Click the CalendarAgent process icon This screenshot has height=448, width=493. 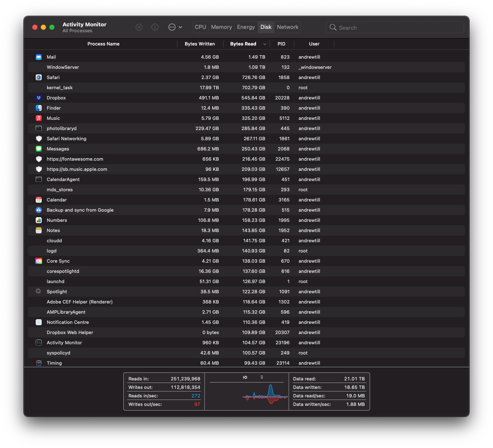39,179
